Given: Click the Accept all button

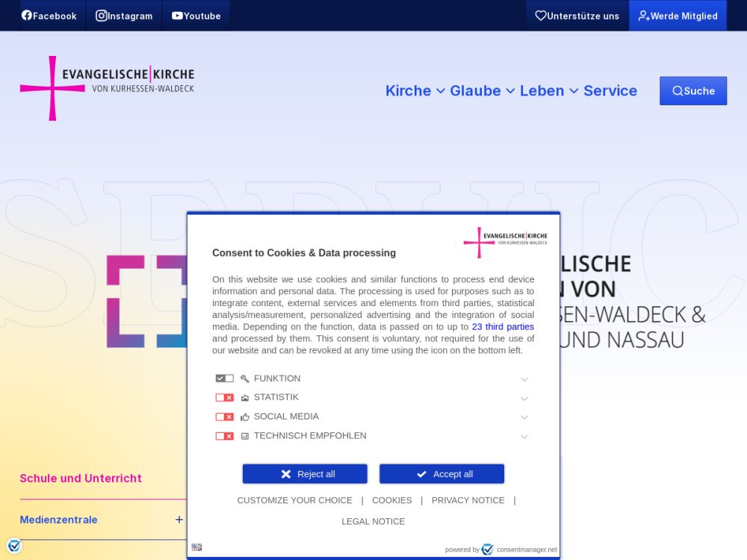Looking at the screenshot, I should pyautogui.click(x=441, y=474).
